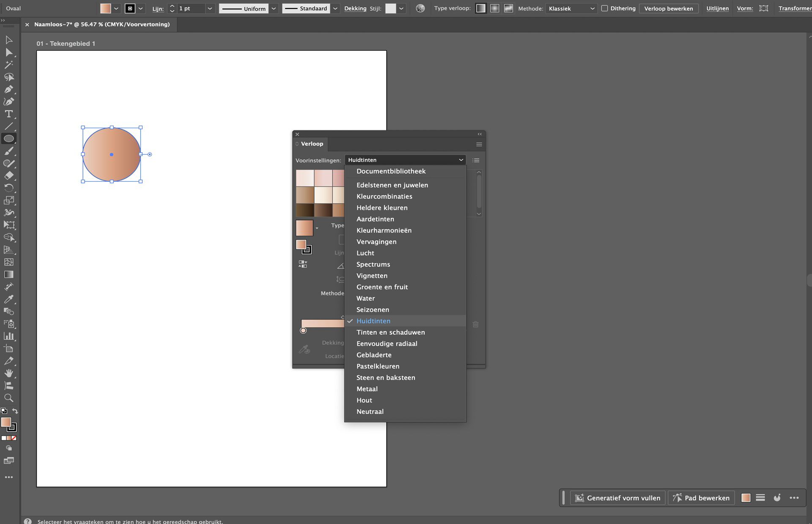
Task: Choose Pastelkleuren from the presets list
Action: 378,366
